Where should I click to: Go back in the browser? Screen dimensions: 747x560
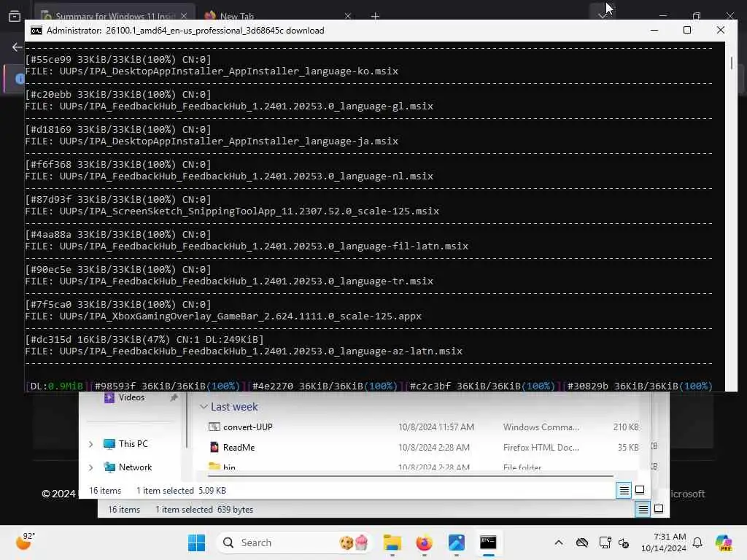tap(18, 47)
